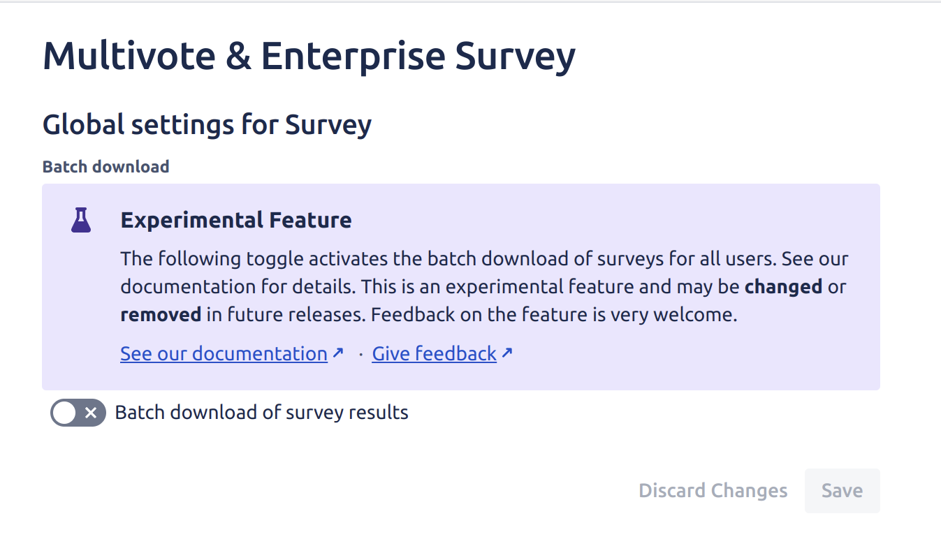
Task: Click the Experimental Feature heading text
Action: coord(235,221)
